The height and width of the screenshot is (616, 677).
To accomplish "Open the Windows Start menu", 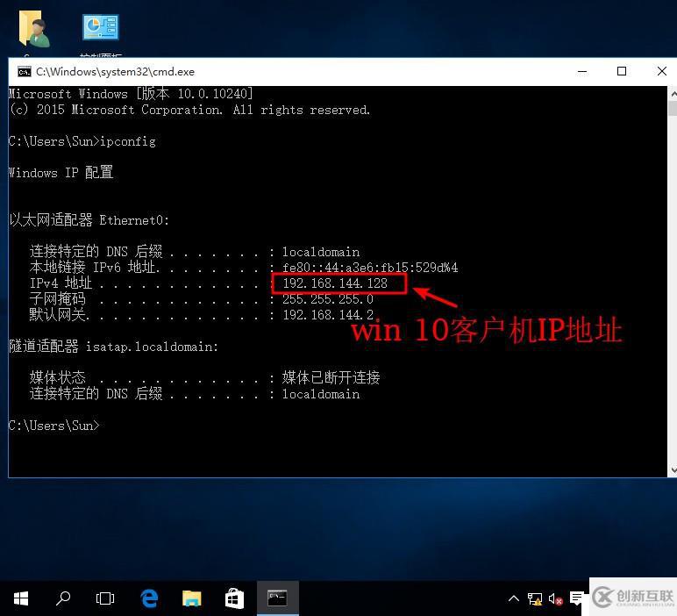I will [x=21, y=598].
